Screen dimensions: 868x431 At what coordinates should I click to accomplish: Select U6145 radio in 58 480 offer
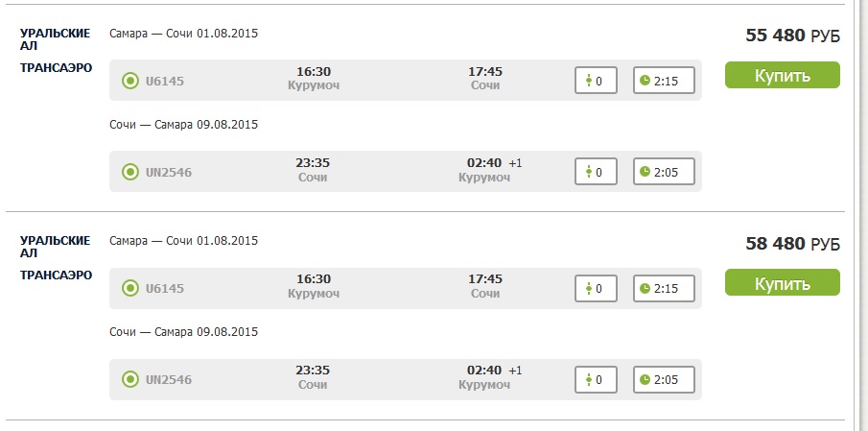point(130,288)
